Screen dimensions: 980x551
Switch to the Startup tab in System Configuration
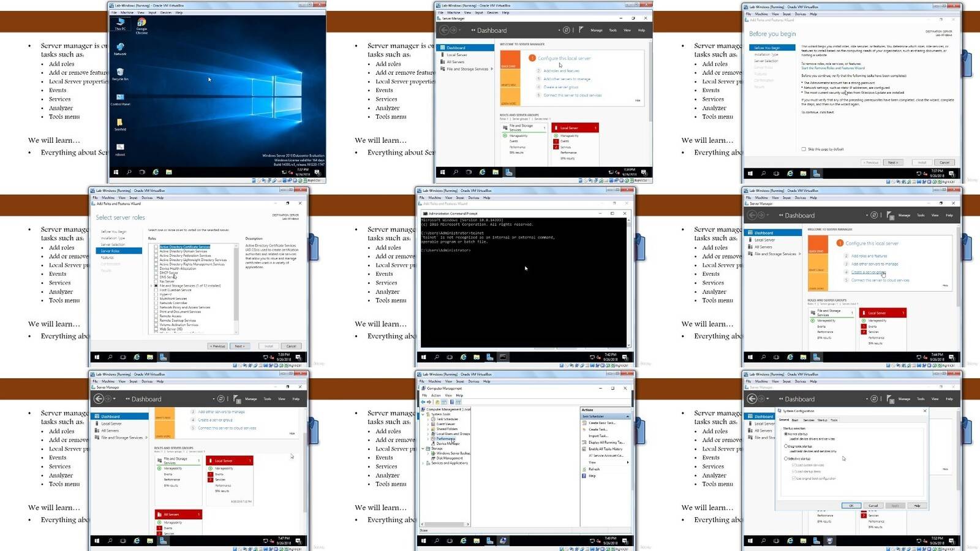tap(822, 420)
